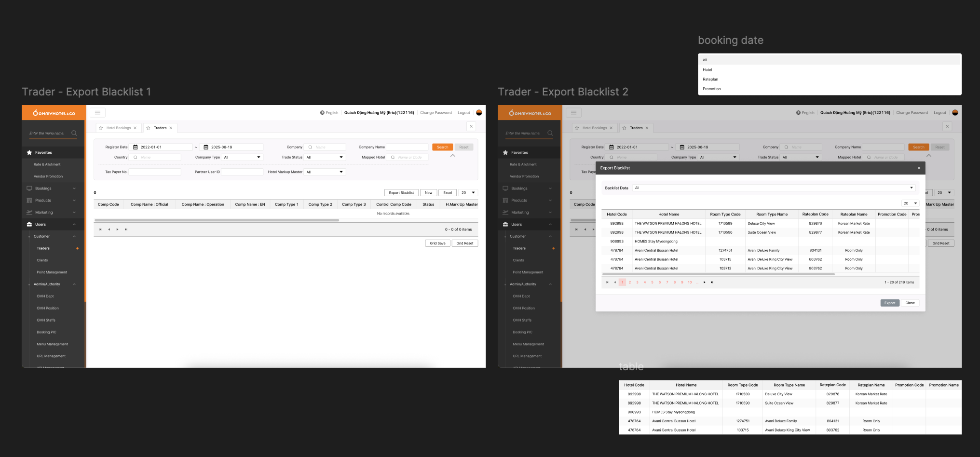
Task: Click star icon on Hotel Bookings tab, Blacklist 1 frame
Action: [101, 128]
